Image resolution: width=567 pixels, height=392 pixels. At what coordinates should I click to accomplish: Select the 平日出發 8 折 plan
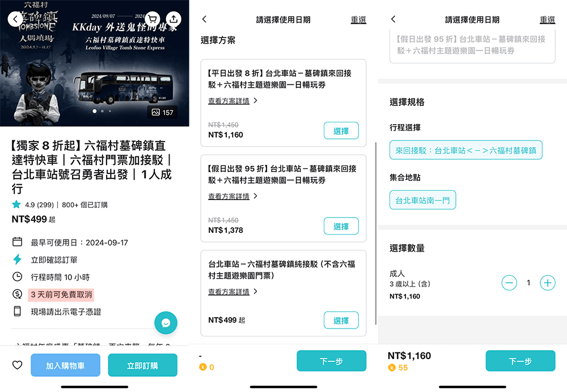[x=341, y=131]
